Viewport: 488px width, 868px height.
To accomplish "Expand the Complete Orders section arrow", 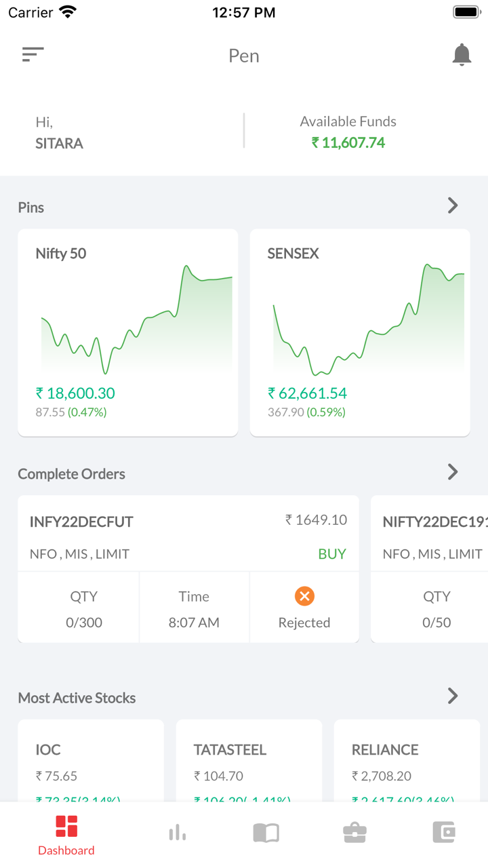I will tap(453, 473).
